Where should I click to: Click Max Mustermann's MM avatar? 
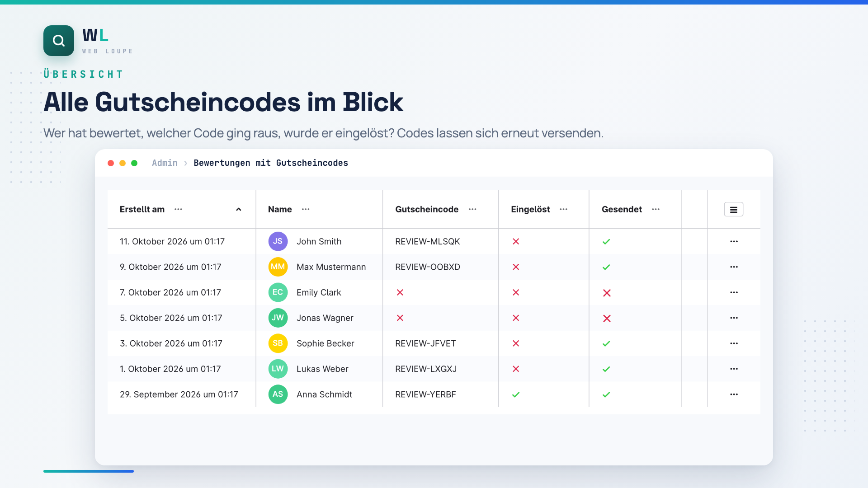pos(278,267)
